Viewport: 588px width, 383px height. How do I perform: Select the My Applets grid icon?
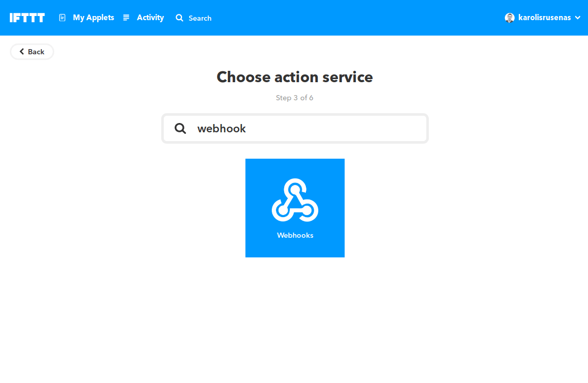tap(62, 17)
